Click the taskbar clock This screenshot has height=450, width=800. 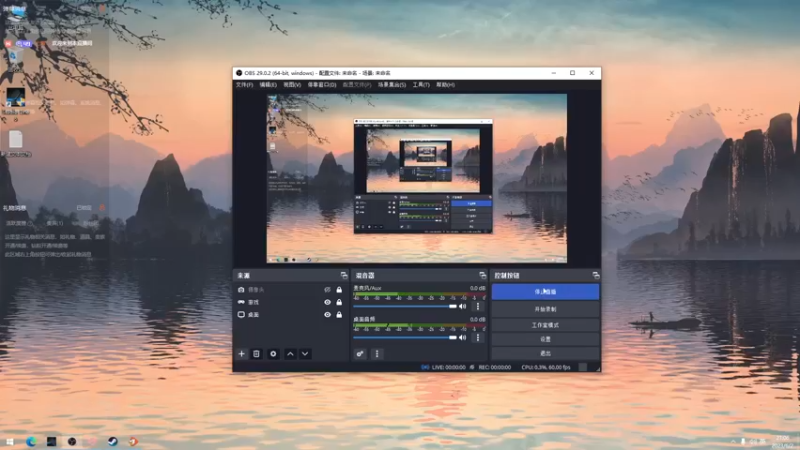(x=783, y=441)
